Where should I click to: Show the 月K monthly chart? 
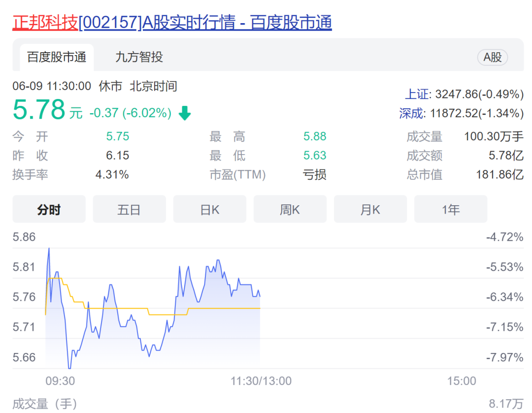pos(370,210)
